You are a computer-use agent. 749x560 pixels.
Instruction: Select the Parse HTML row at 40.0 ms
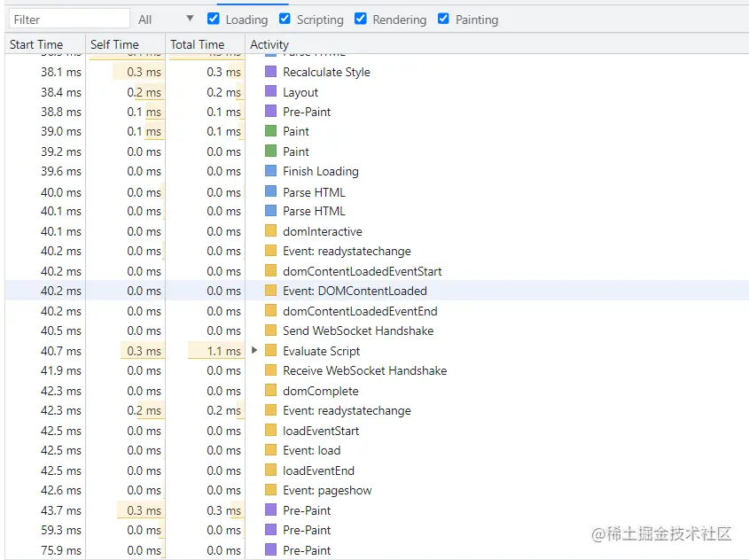point(377,192)
